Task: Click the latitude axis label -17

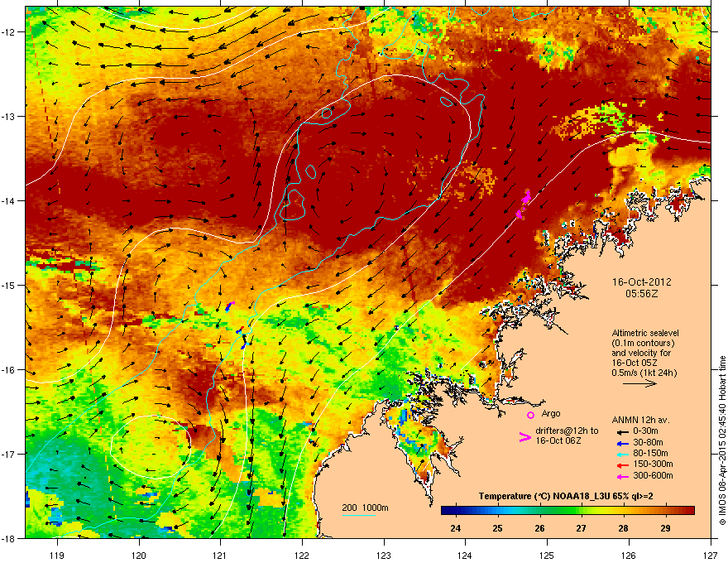Action: click(x=9, y=454)
